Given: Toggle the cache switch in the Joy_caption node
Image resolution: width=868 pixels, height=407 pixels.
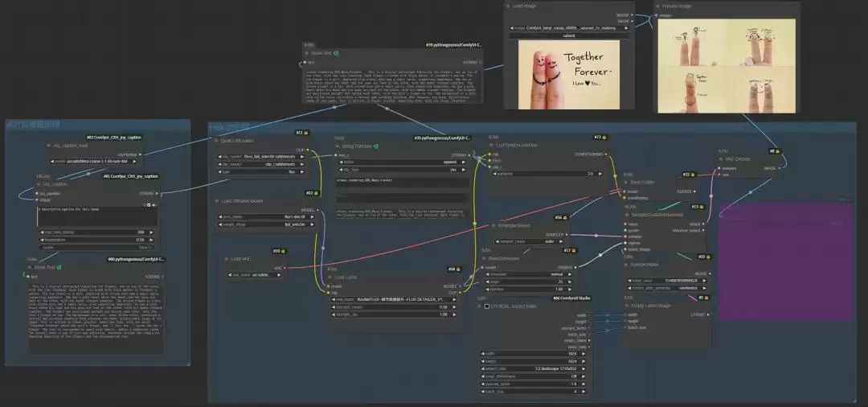Looking at the screenshot, I should 97,248.
